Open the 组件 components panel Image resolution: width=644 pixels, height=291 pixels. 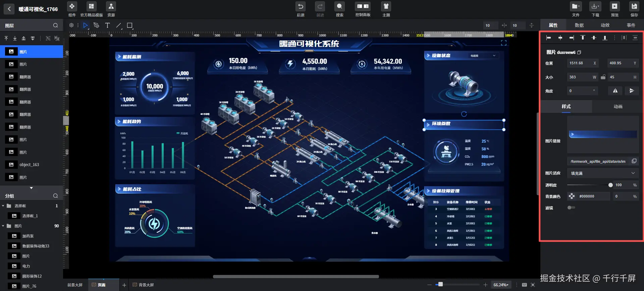click(x=72, y=9)
